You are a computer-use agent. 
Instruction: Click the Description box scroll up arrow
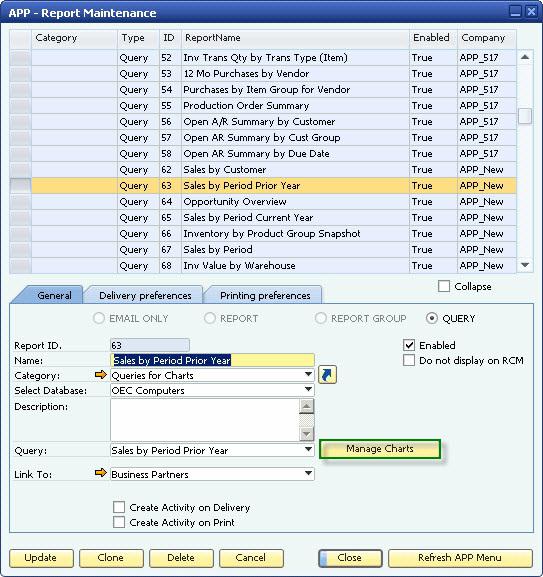coord(306,406)
